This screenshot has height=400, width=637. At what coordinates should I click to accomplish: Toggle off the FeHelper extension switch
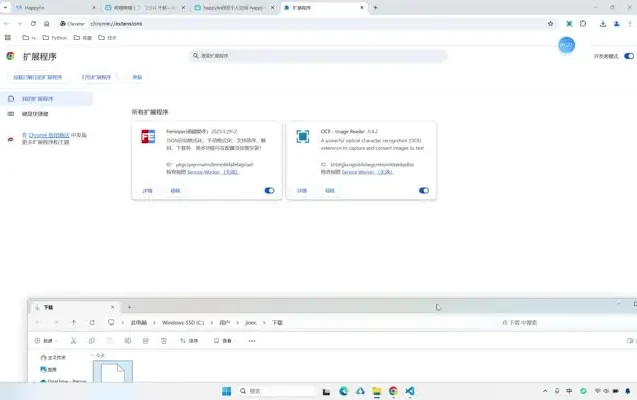coord(269,190)
